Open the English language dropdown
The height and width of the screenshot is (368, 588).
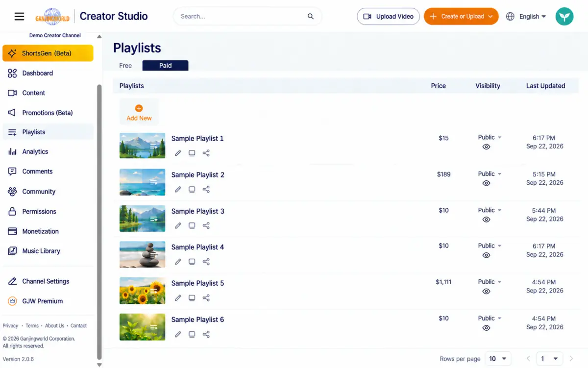(532, 16)
